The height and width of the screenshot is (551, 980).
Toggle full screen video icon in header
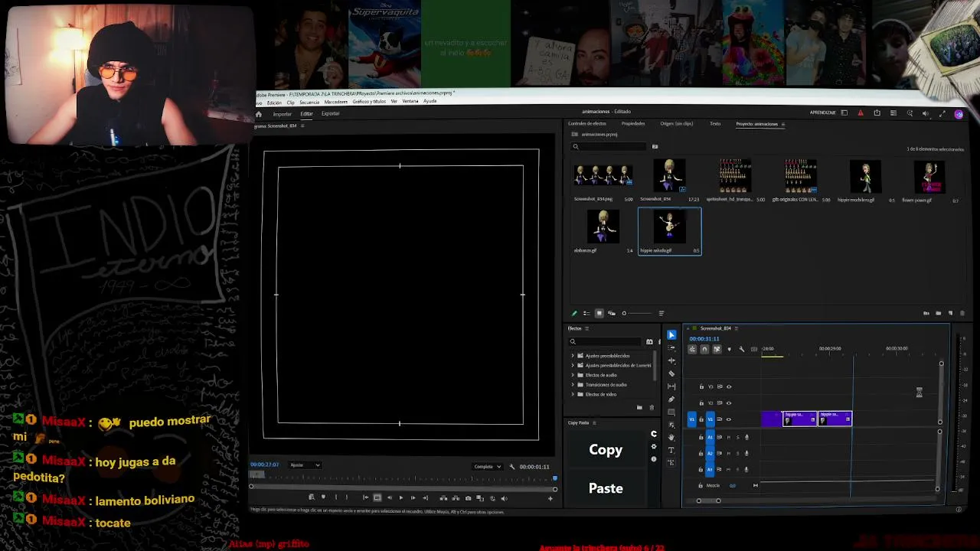click(x=942, y=113)
